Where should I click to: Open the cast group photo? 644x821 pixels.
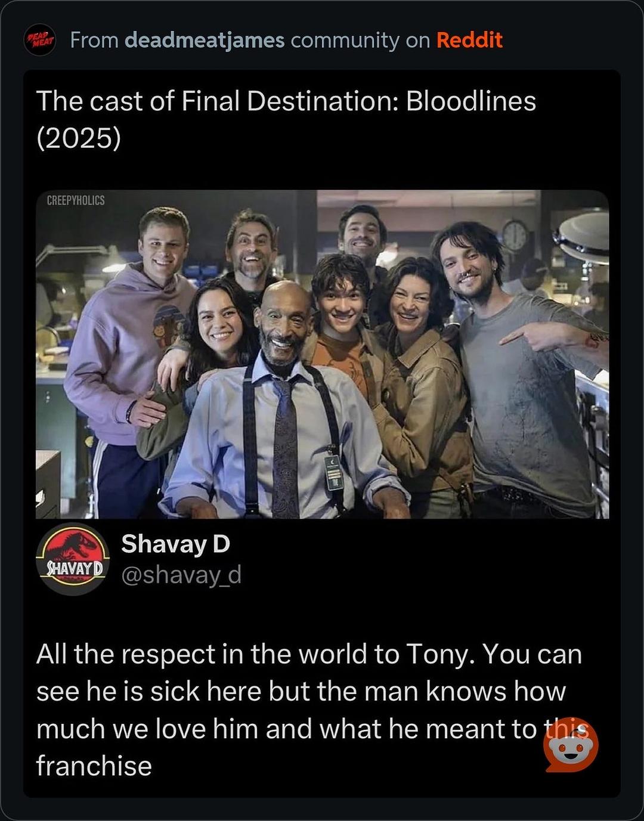point(322,354)
